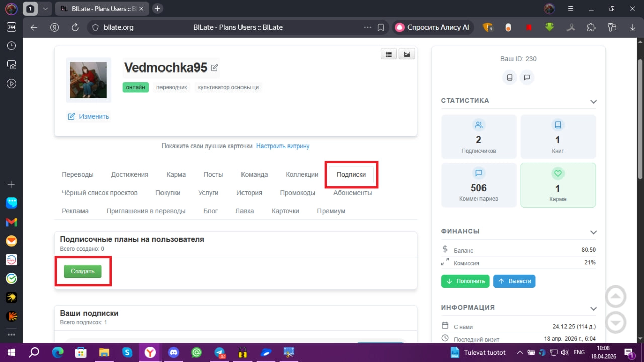Viewport: 644px width, 362px height.
Task: Switch the ENG input language indicator
Action: tap(579, 352)
